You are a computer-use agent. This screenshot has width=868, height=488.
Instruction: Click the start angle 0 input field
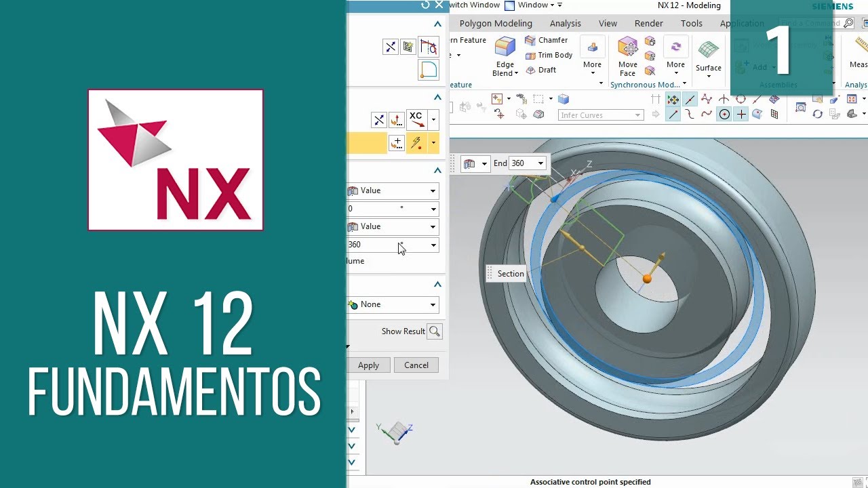pos(387,209)
